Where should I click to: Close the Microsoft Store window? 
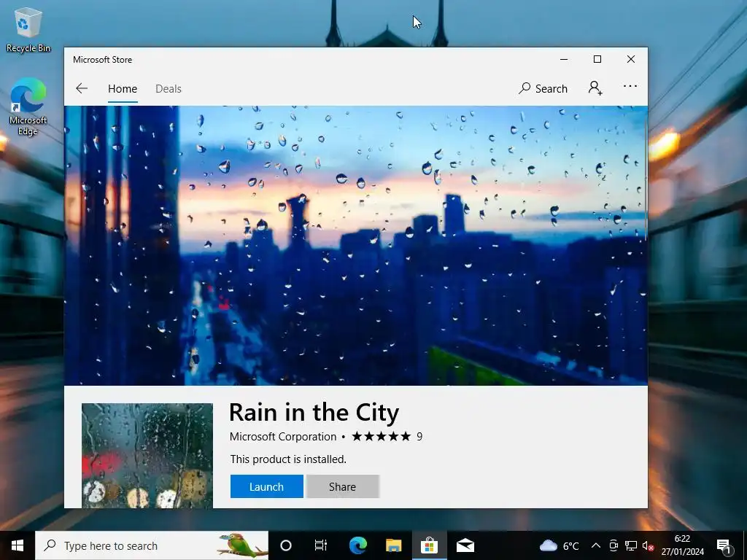pos(631,60)
